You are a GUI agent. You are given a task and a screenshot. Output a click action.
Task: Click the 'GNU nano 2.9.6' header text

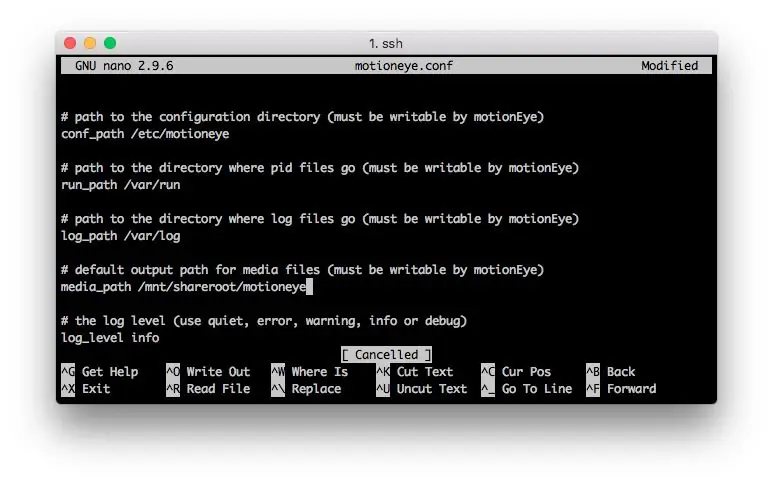click(124, 66)
